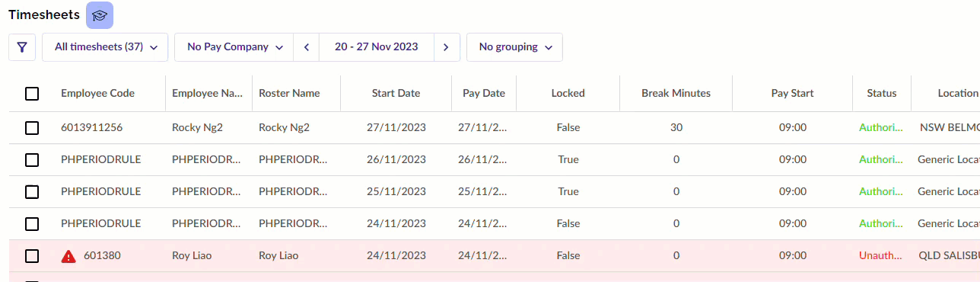
Task: Select checkbox for 26/11/2023 PHPERIODRULE row
Action: pos(32,160)
